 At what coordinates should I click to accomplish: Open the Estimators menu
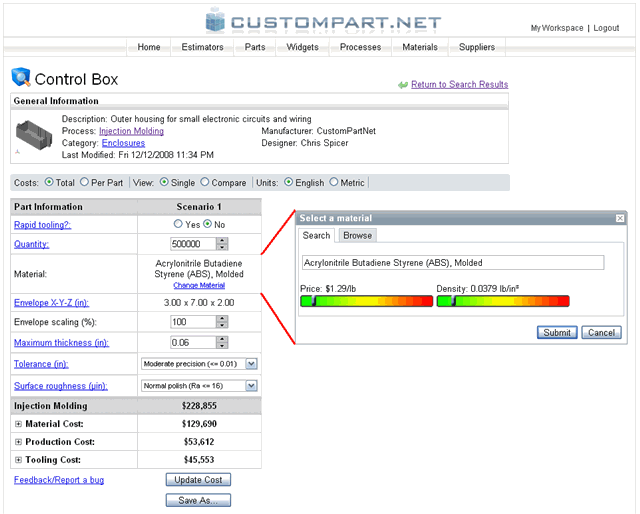pos(202,47)
